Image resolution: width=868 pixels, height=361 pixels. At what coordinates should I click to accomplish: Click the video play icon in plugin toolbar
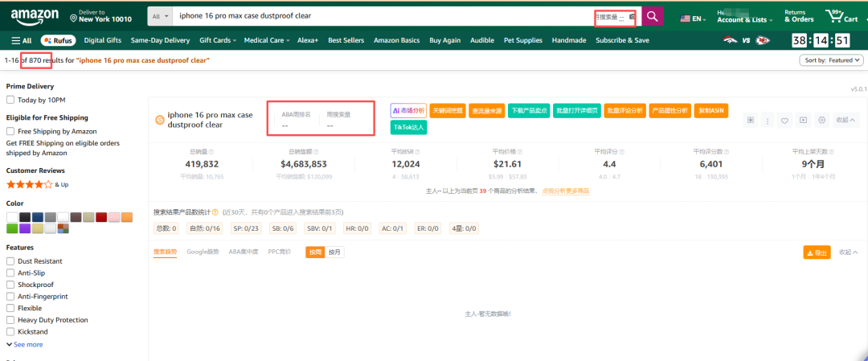coord(803,121)
